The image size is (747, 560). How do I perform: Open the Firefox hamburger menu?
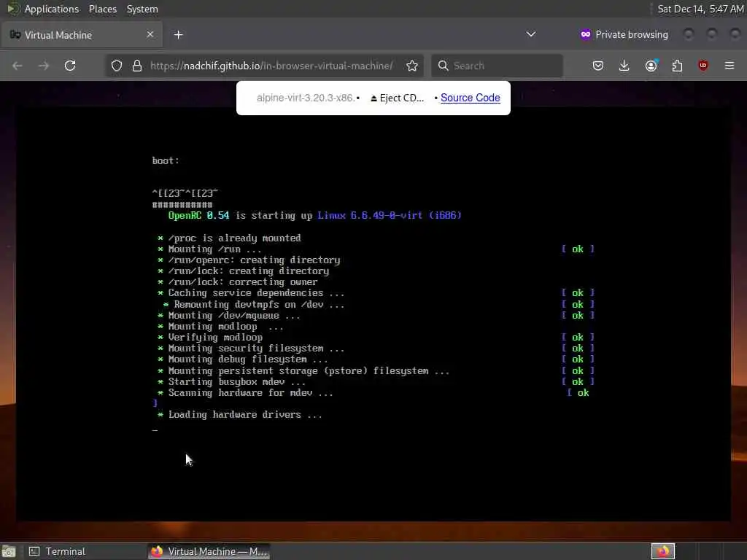729,66
